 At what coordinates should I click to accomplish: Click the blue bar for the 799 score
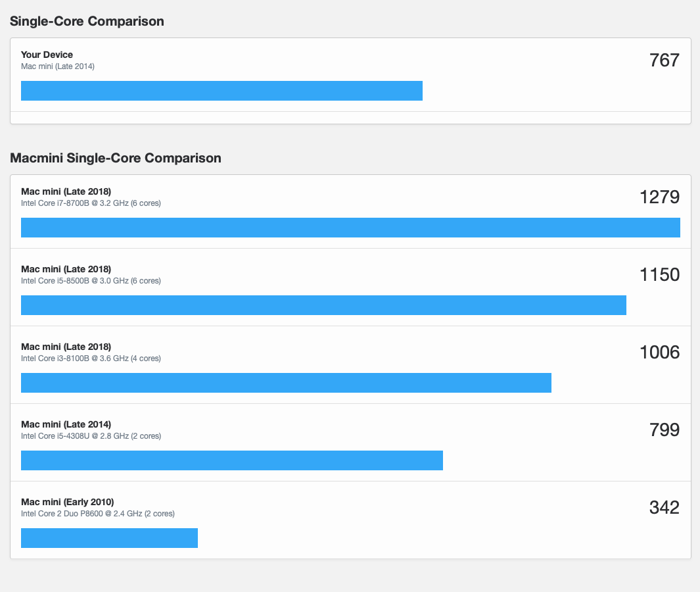point(232,460)
